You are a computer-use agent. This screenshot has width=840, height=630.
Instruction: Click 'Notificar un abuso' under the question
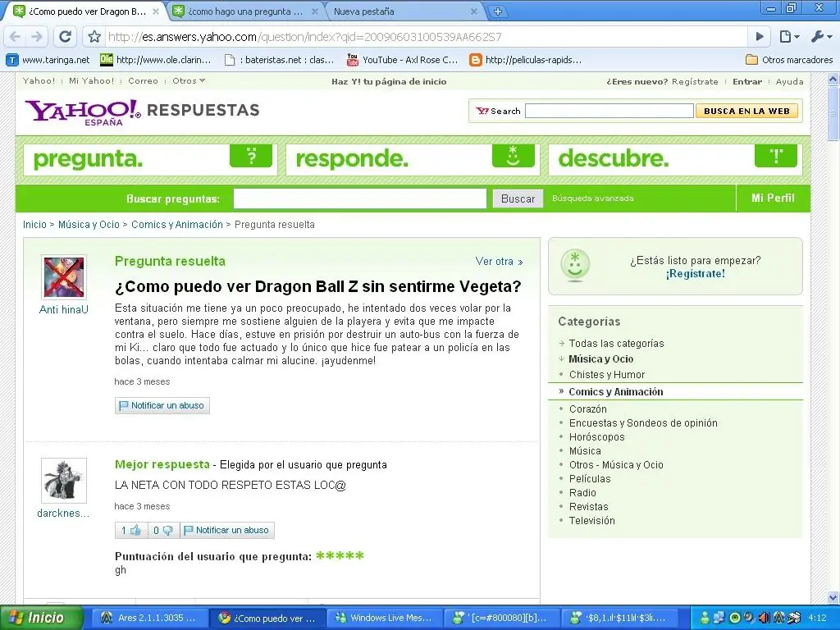[162, 405]
